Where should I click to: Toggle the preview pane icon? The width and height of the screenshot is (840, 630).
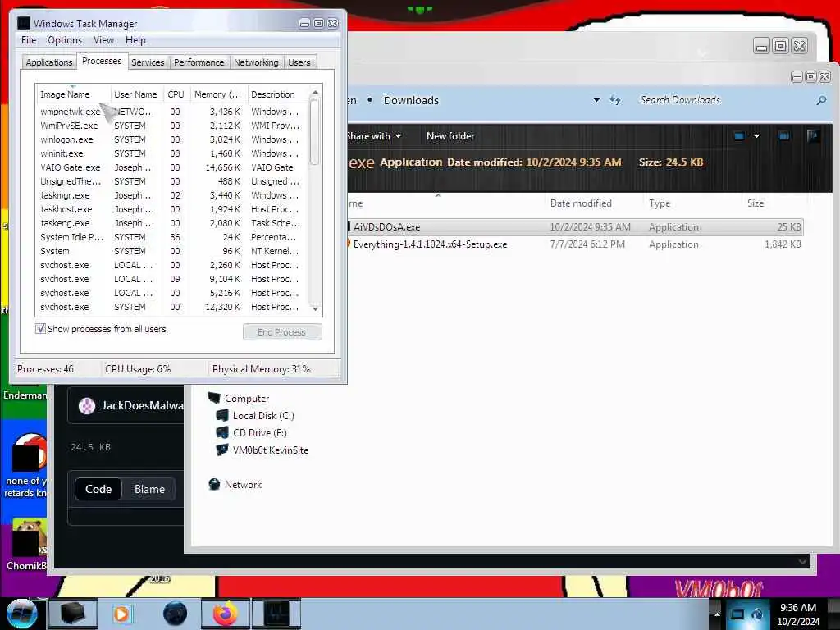(x=783, y=136)
